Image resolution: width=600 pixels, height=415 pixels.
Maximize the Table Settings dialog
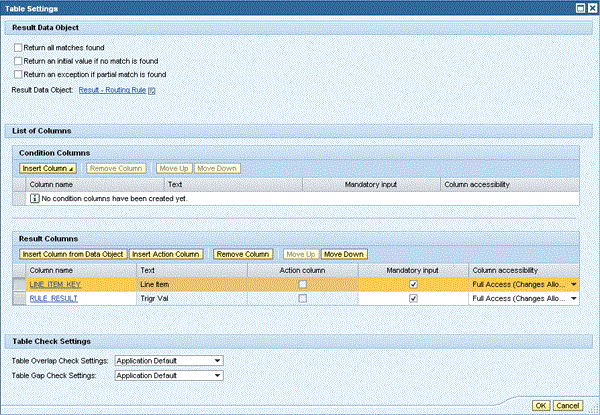(579, 8)
